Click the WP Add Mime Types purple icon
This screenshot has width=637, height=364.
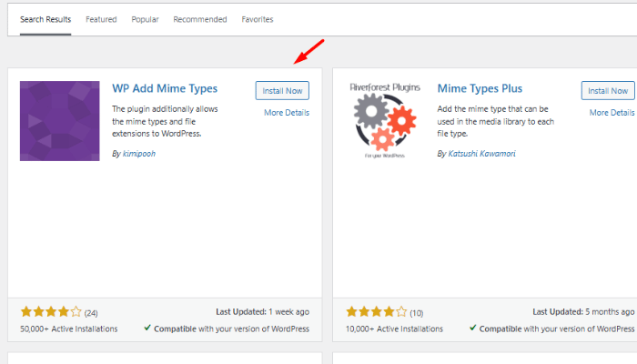pos(60,121)
